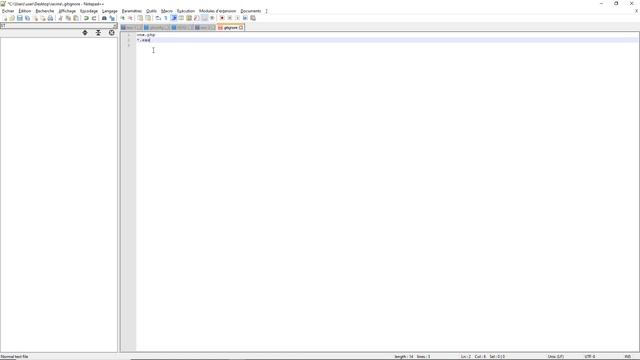Redo the edit using the toolbar arrow
Screen dimensions: 640x360
(x=94, y=18)
